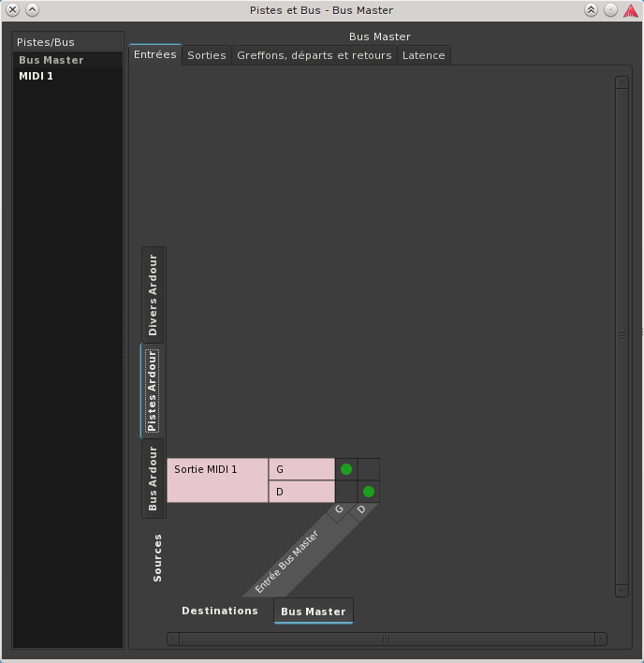This screenshot has width=644, height=663.
Task: Click the diagonal D column header
Action: [361, 510]
